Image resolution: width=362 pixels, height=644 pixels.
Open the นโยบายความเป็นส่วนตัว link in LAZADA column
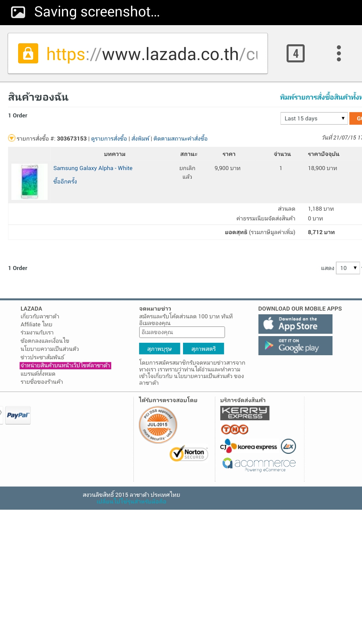pos(50,349)
